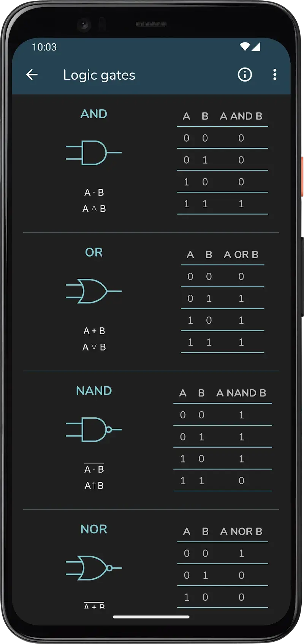Select the A + B formula under OR

pyautogui.click(x=93, y=330)
